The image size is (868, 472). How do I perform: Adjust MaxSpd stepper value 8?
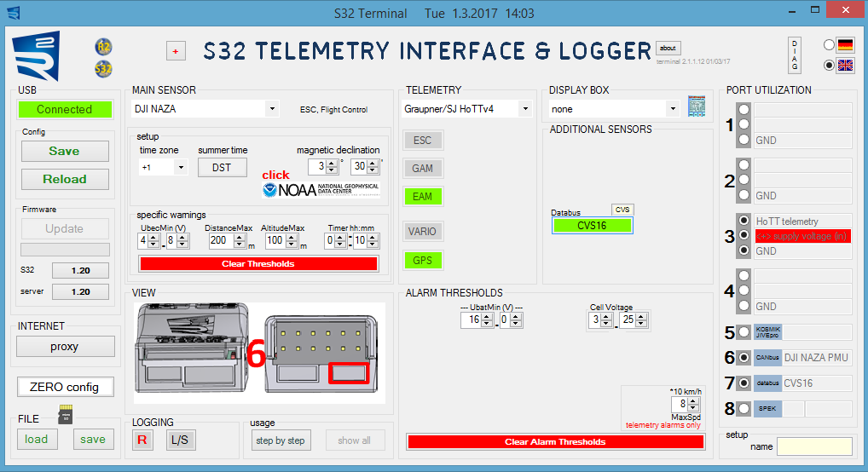[693, 404]
